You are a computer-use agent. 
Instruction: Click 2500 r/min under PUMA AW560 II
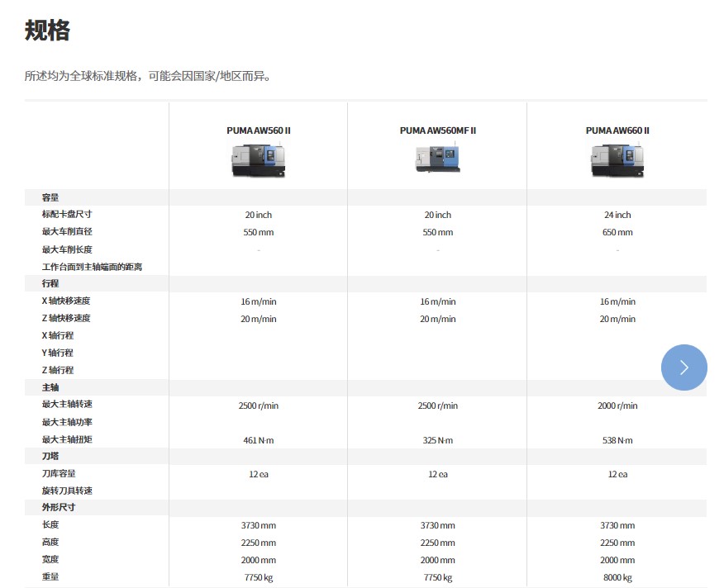point(259,406)
